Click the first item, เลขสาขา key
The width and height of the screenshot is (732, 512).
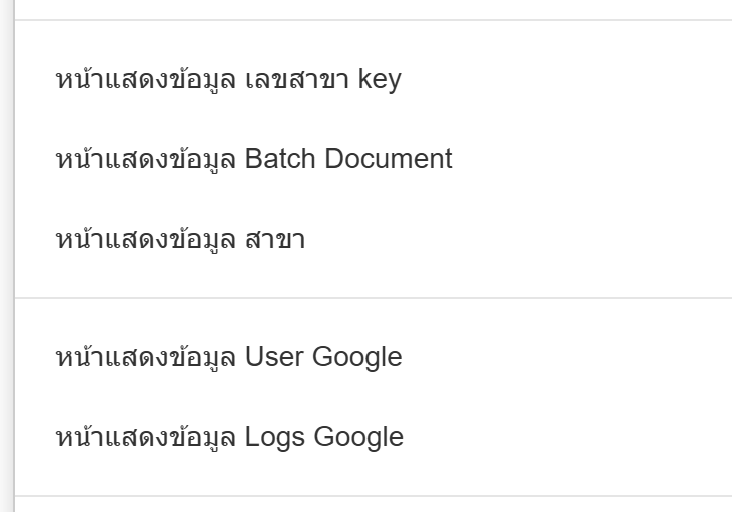pyautogui.click(x=228, y=79)
